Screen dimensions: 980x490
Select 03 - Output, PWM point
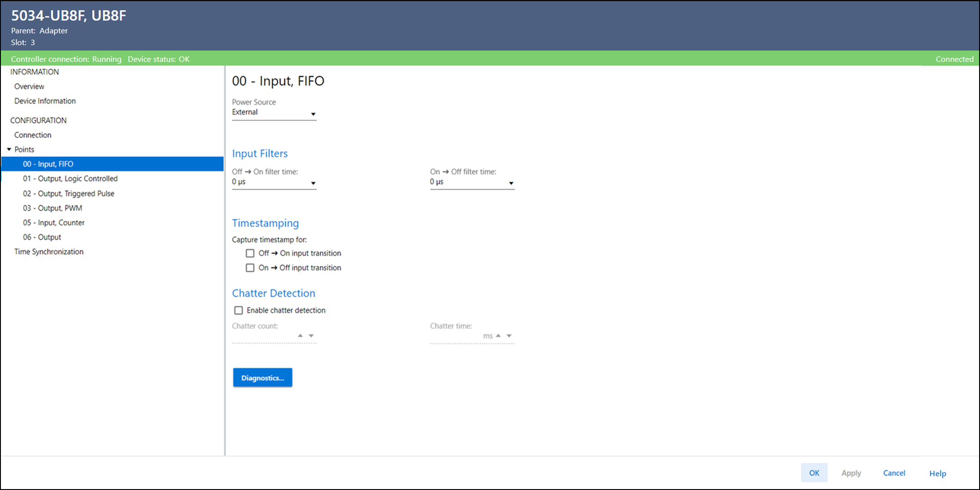[x=52, y=208]
